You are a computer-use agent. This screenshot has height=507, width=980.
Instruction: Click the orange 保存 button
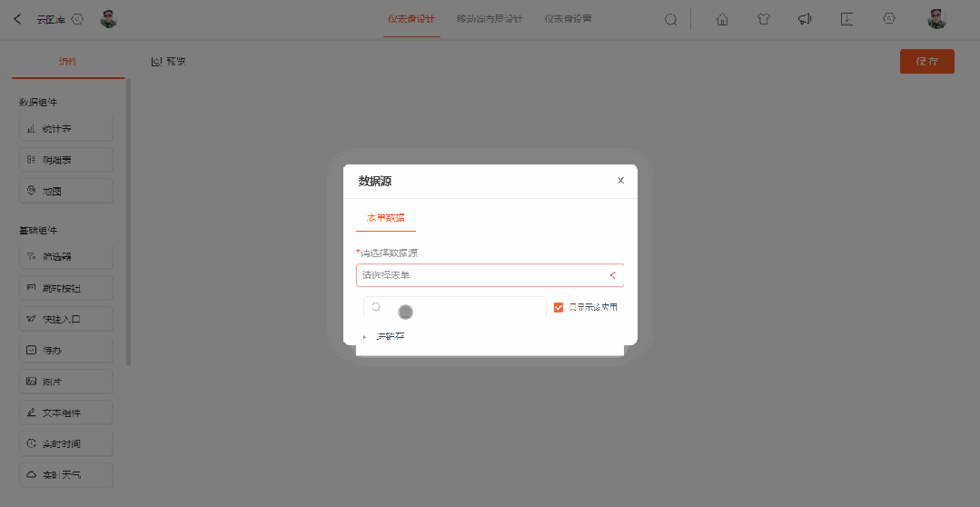click(927, 61)
